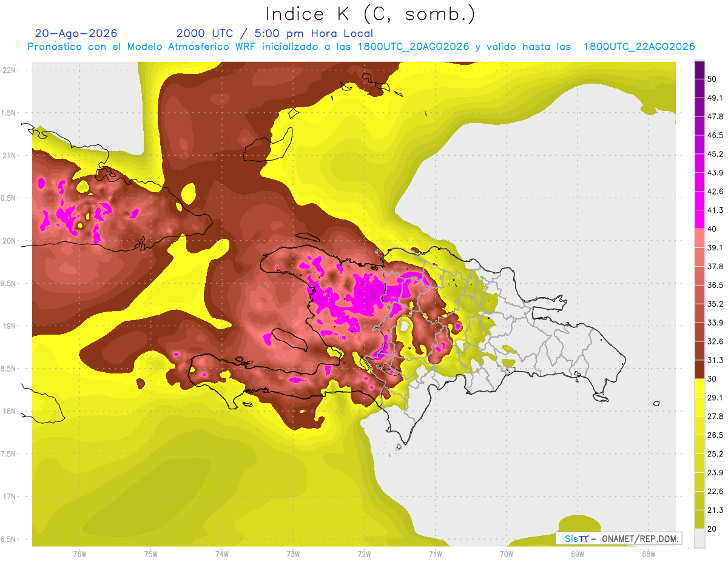Pick the dark purple colorbar segment above 50
728x562 pixels.
699,70
